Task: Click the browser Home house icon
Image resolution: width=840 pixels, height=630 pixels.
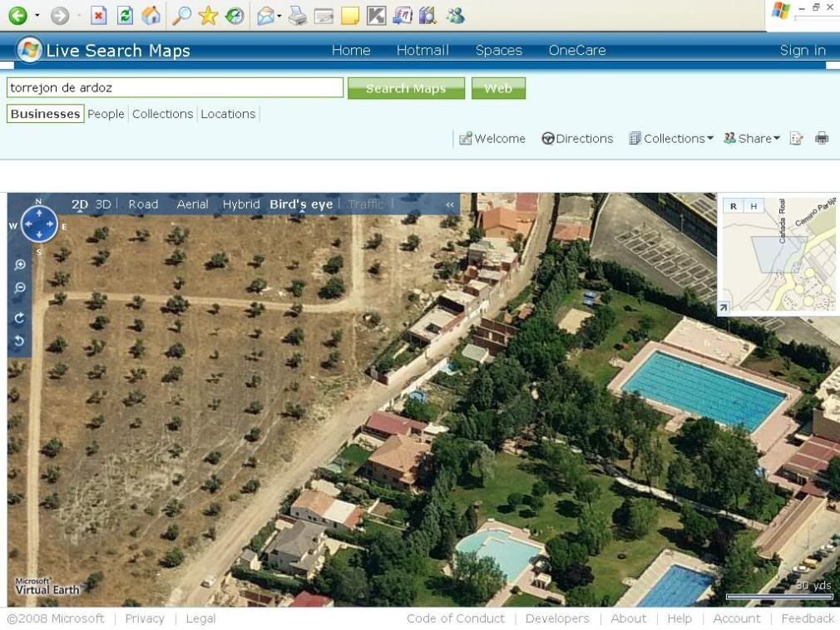Action: tap(151, 15)
